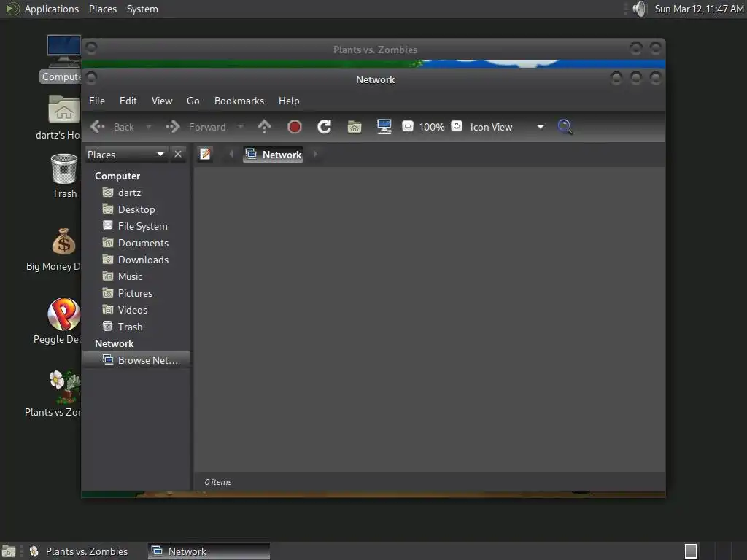
Task: Click the show desktop icon in bottom panel
Action: (x=9, y=551)
